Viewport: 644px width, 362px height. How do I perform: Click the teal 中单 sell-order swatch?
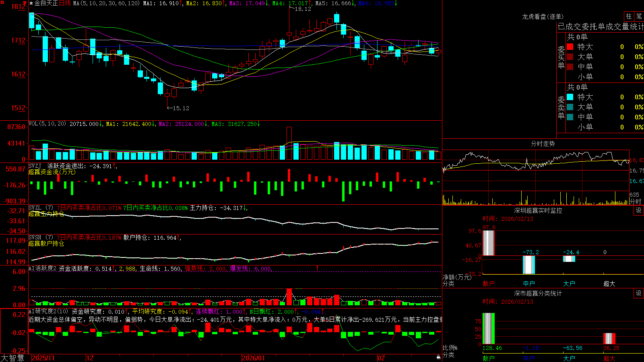tap(570, 117)
